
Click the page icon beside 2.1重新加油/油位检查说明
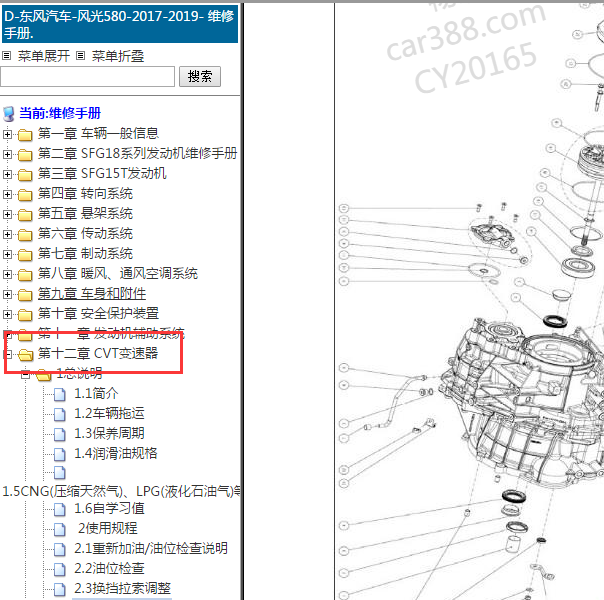pos(59,550)
